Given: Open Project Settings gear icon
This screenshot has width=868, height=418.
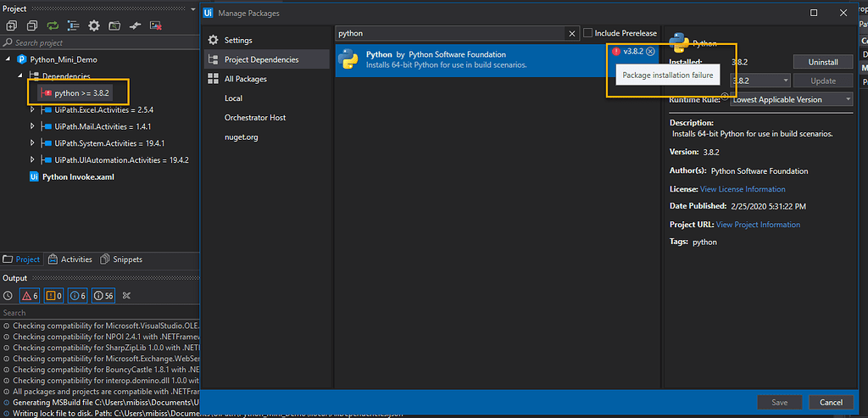Looking at the screenshot, I should click(94, 25).
